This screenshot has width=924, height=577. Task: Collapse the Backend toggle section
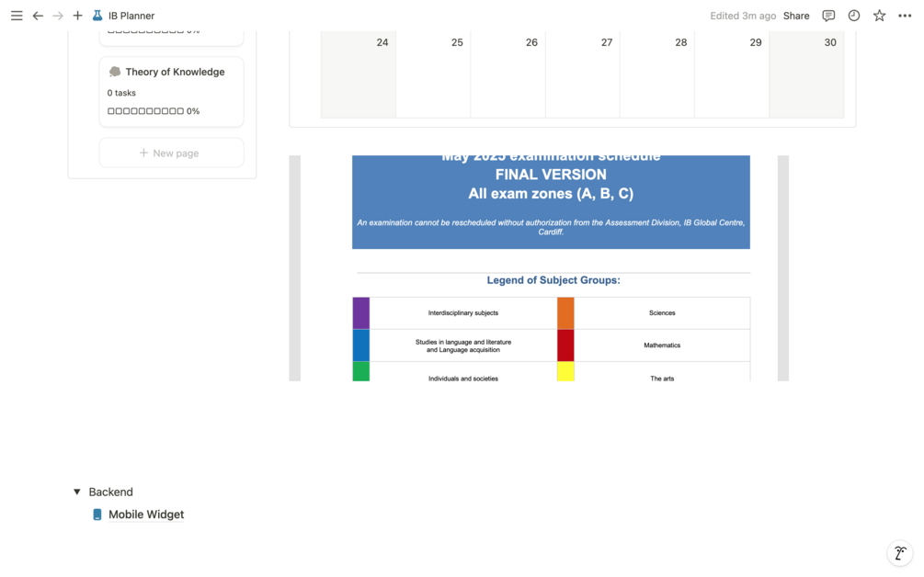(x=76, y=492)
